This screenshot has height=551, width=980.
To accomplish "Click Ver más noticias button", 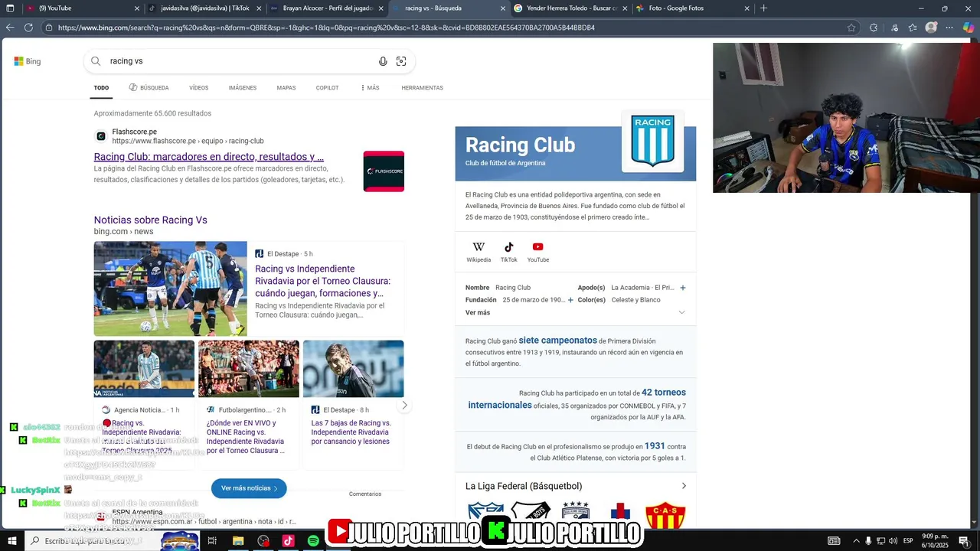I will pos(249,488).
